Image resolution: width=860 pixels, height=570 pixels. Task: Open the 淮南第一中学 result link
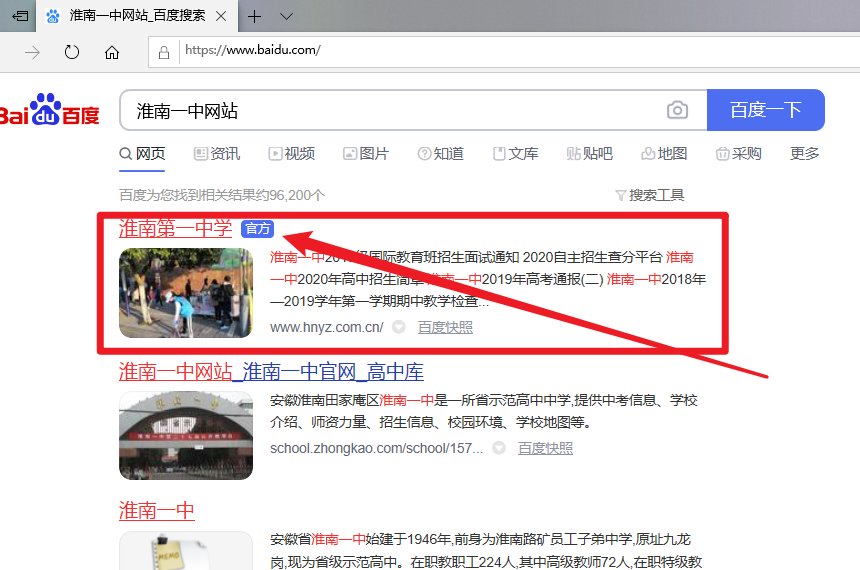coord(176,229)
